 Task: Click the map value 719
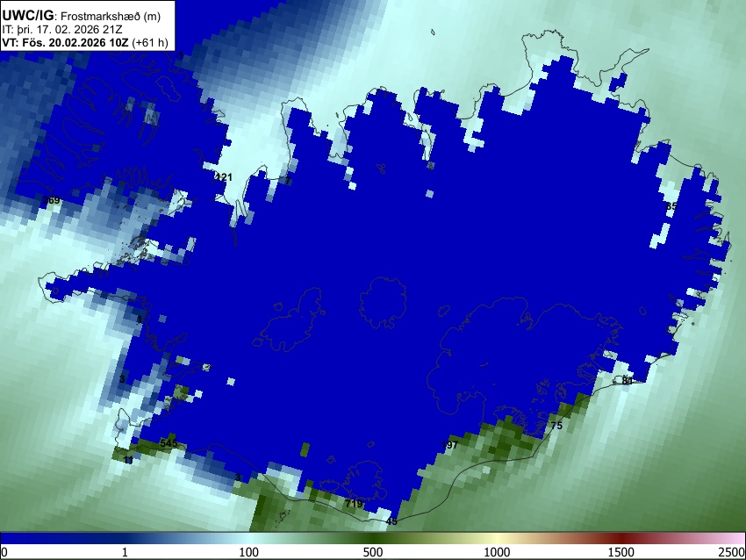(354, 503)
